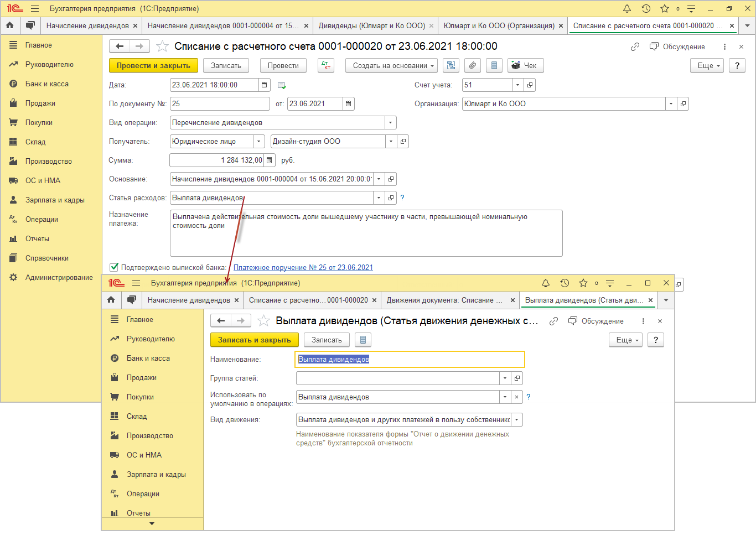Go to home page icon in main window
756x535 pixels.
click(x=9, y=25)
